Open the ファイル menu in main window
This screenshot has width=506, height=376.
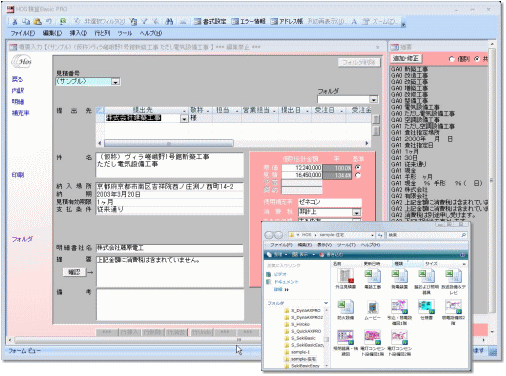click(x=23, y=33)
